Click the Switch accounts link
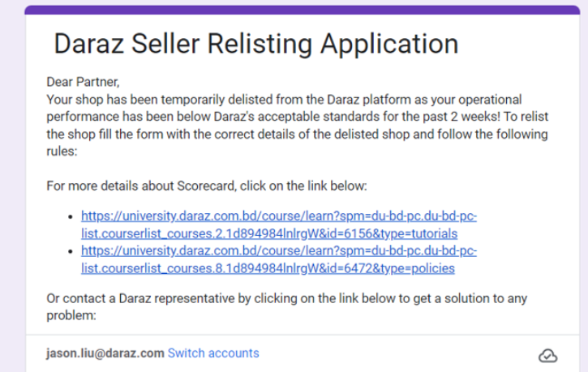This screenshot has width=588, height=372. tap(213, 353)
